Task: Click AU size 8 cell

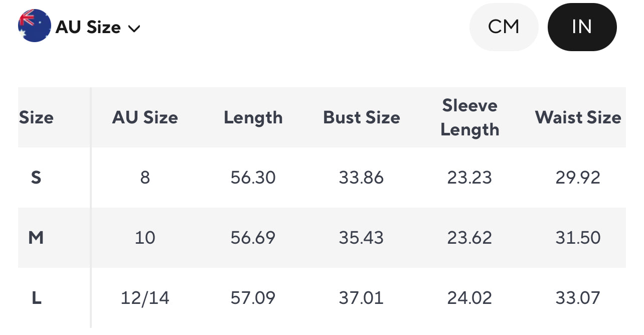Action: pyautogui.click(x=145, y=178)
